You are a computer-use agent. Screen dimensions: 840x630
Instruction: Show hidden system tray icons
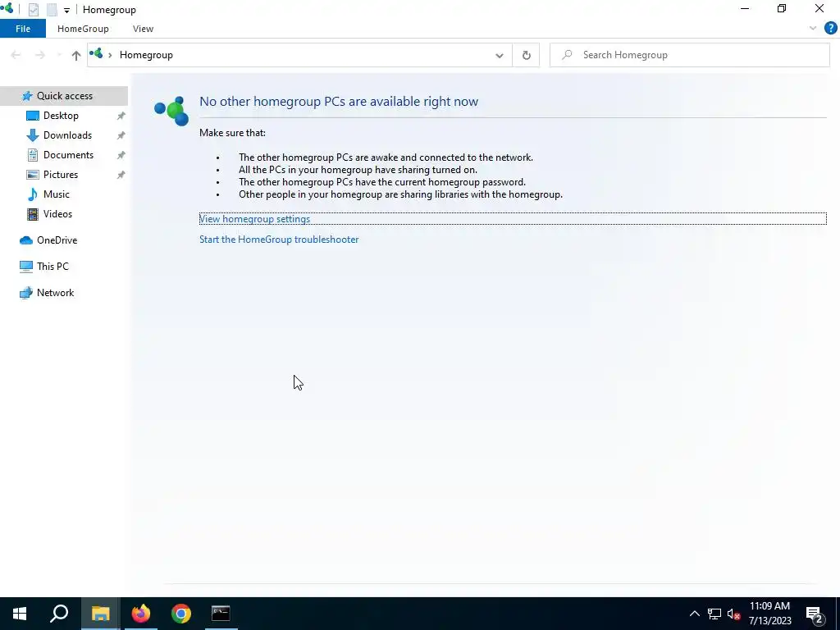694,614
